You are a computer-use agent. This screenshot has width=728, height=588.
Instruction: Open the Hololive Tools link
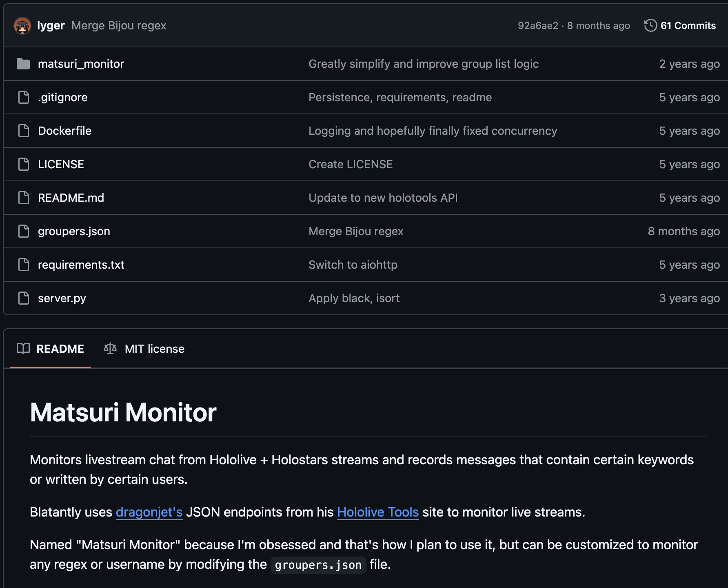pyautogui.click(x=378, y=512)
